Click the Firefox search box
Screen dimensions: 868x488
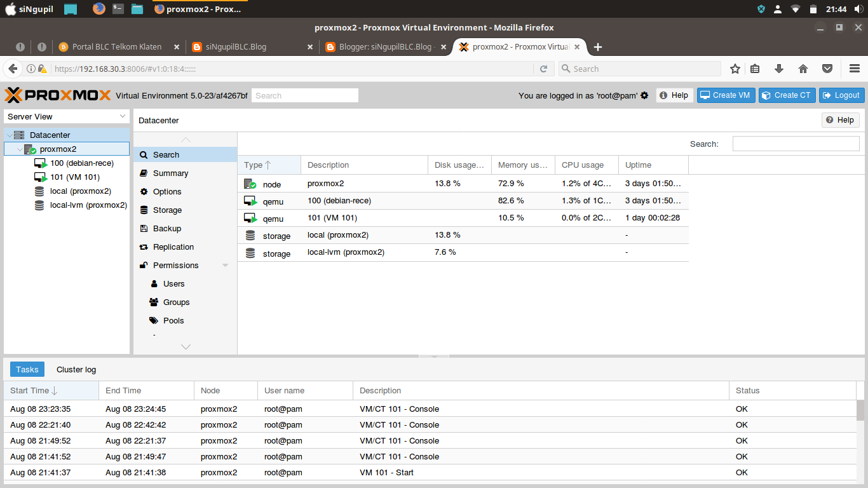[640, 69]
